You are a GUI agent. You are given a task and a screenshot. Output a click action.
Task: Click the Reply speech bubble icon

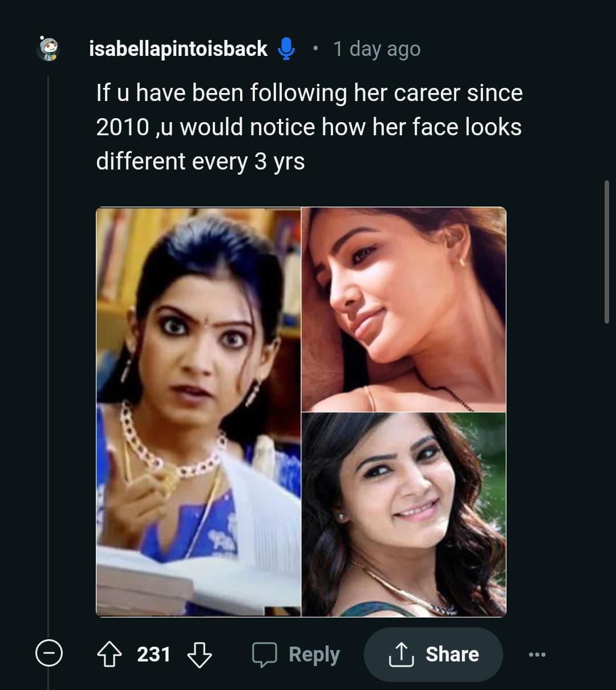[265, 654]
